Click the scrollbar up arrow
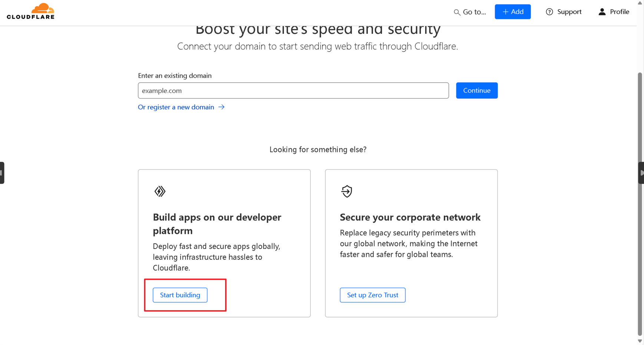This screenshot has height=345, width=644. [640, 3]
